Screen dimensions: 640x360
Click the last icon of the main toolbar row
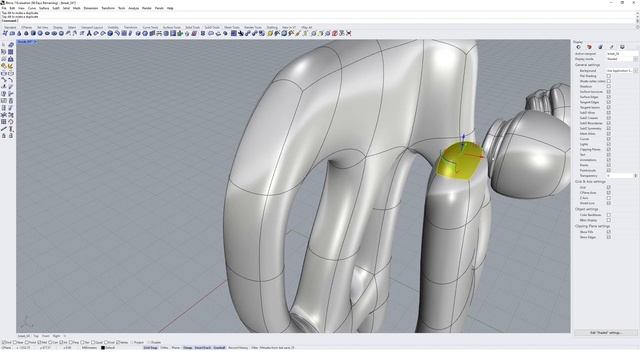349,33
